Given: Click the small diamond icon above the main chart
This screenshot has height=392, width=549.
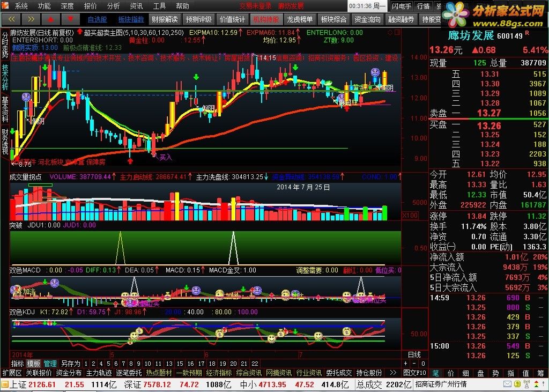Looking at the screenshot, I should [390, 33].
